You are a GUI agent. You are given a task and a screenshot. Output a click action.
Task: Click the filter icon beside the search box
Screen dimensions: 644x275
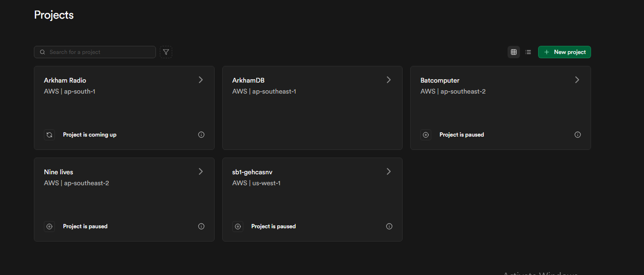[x=166, y=52]
